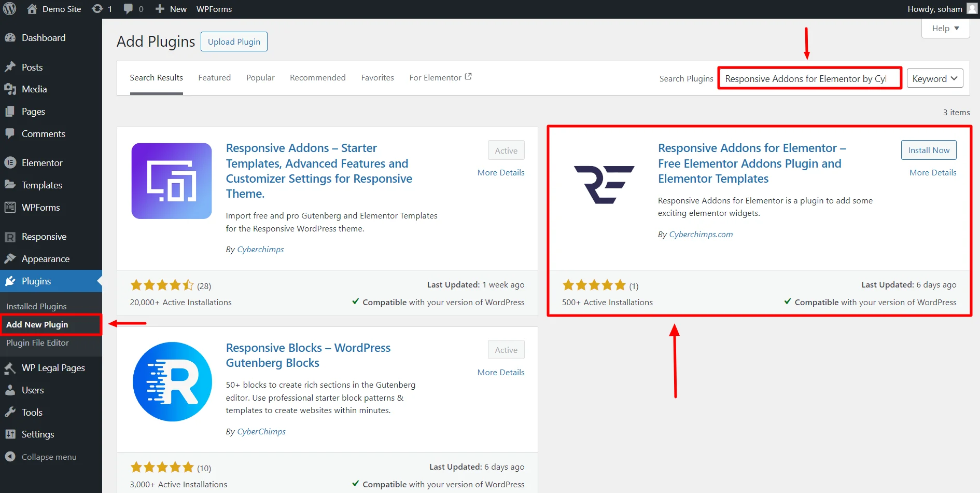Switch to the Featured tab
Screen dimensions: 980x493
[214, 78]
